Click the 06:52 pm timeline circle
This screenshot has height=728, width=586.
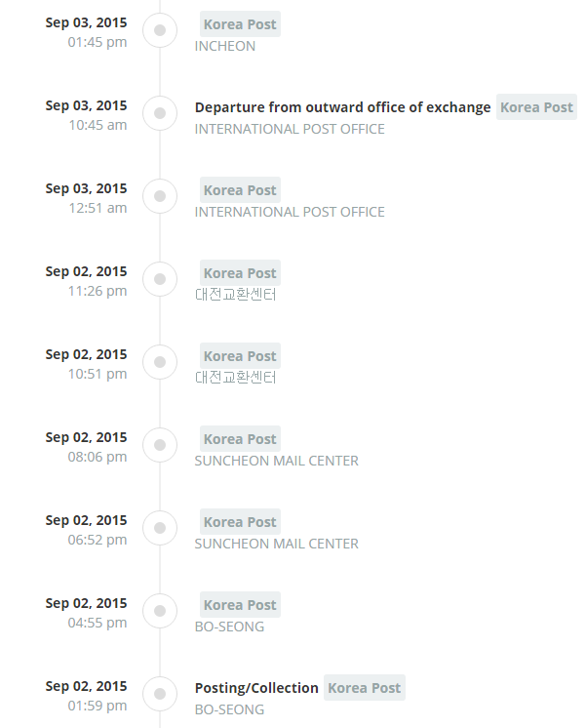(x=160, y=528)
